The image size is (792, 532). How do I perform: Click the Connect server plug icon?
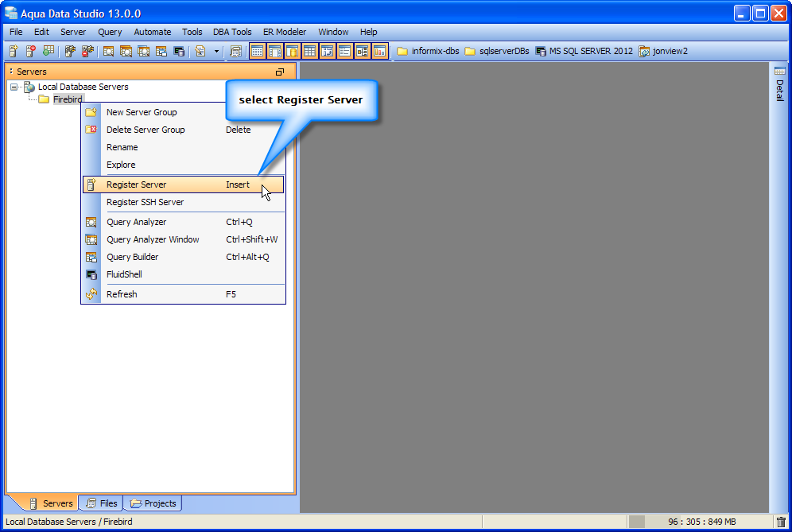click(x=70, y=51)
